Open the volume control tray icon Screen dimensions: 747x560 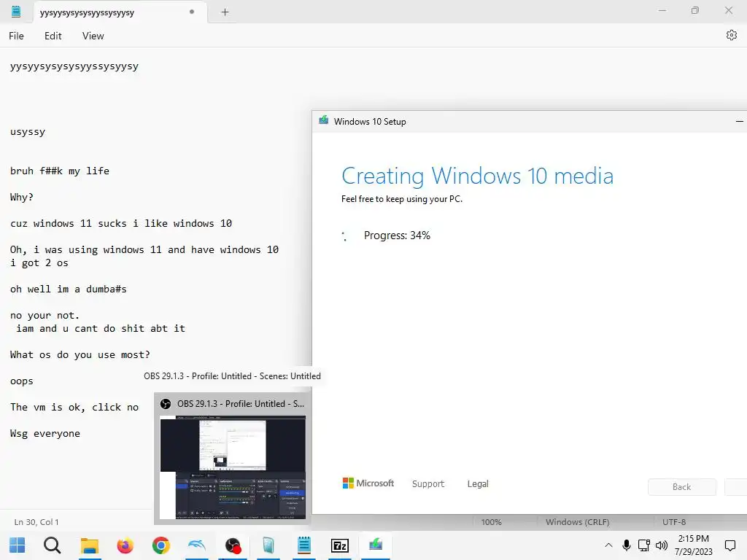point(662,545)
